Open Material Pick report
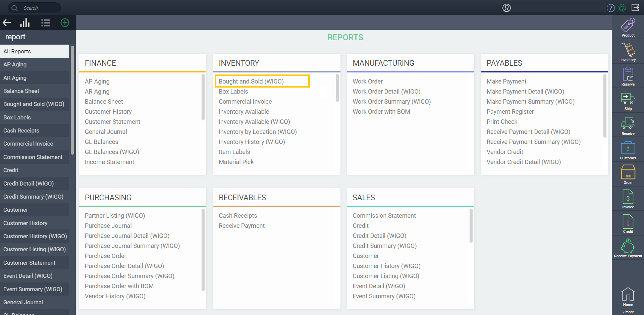 (x=236, y=162)
